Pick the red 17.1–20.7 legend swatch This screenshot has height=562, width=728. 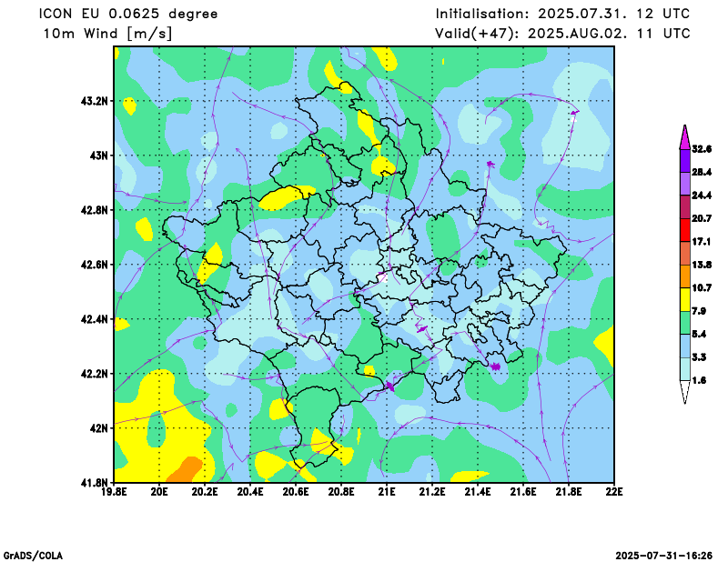click(x=685, y=230)
